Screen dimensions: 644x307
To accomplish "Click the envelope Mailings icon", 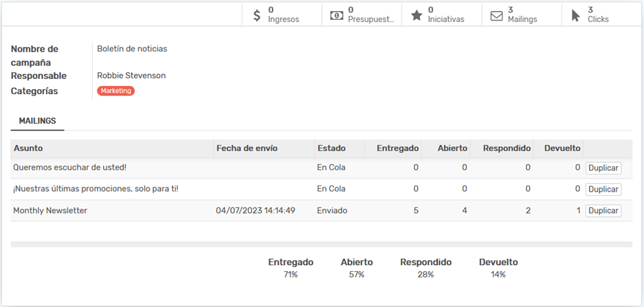I will pyautogui.click(x=496, y=15).
